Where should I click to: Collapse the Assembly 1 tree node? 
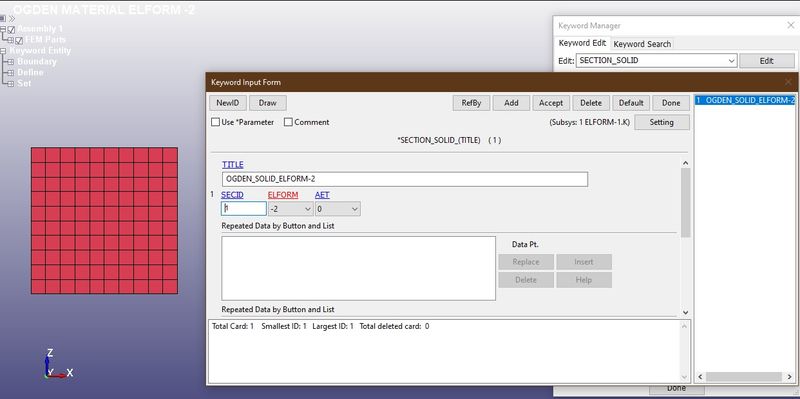pos(3,30)
